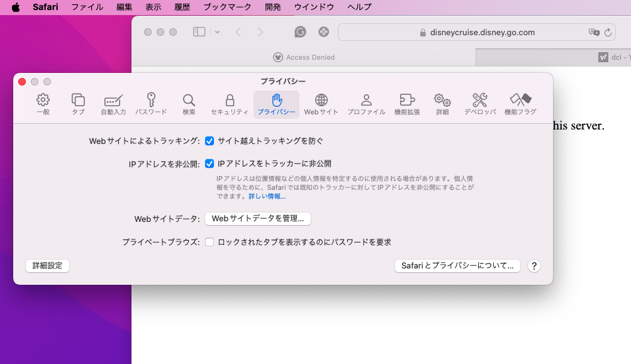This screenshot has height=364, width=631.
Task: Enable password requirement for locked tabs
Action: pyautogui.click(x=209, y=242)
